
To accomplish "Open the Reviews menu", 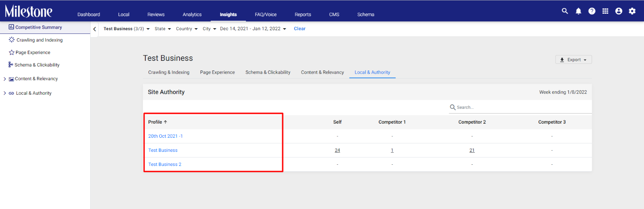I will 156,14.
